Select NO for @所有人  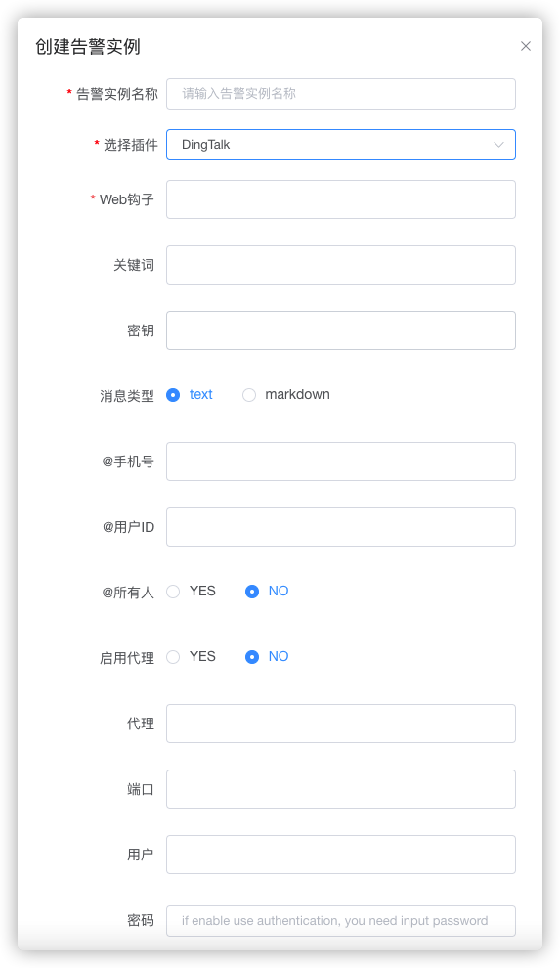(x=252, y=592)
